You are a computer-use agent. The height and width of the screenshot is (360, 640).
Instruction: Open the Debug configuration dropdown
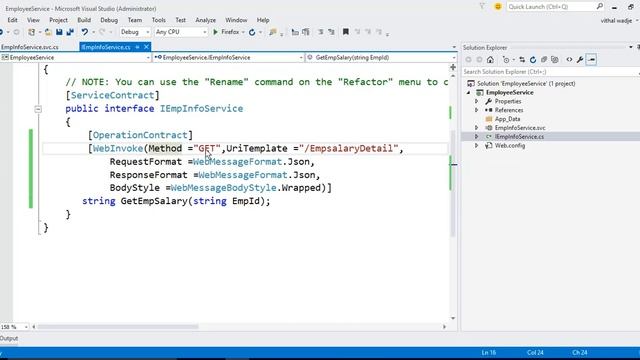tap(135, 32)
